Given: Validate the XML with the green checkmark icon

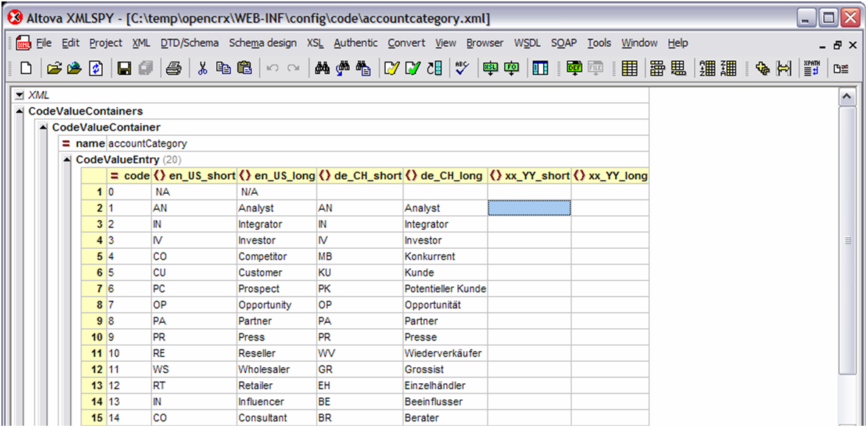Looking at the screenshot, I should click(x=413, y=68).
